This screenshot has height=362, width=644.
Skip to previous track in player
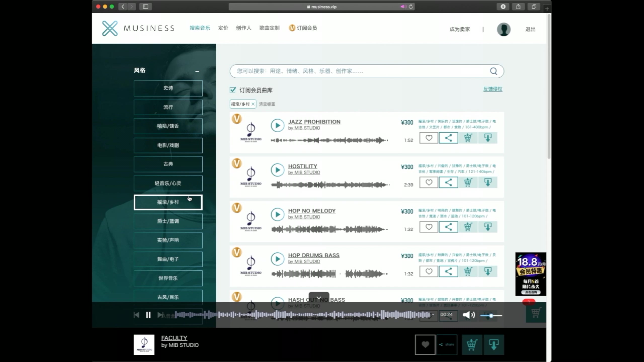pyautogui.click(x=136, y=315)
